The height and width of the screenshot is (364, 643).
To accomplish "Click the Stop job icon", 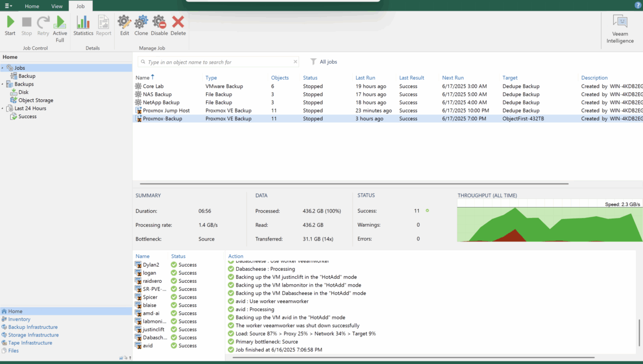I will (27, 26).
